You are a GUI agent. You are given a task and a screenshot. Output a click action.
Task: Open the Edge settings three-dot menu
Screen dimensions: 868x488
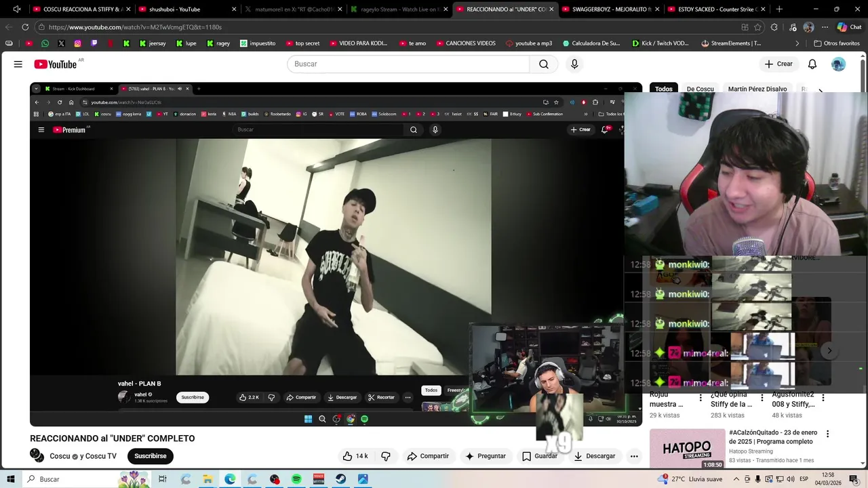coord(825,27)
